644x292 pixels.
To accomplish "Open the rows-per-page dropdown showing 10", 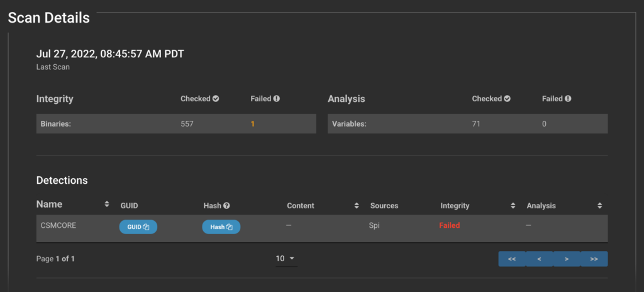I will [286, 259].
